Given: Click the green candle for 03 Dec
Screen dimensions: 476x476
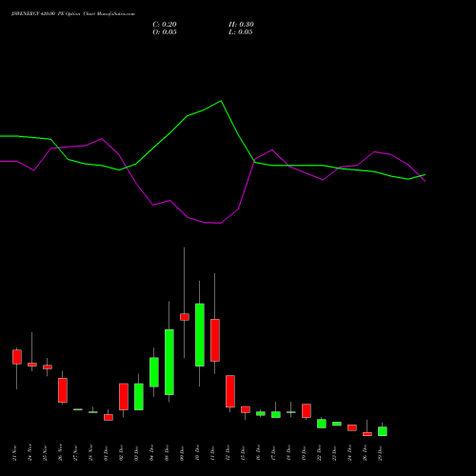Looking at the screenshot, I should click(x=139, y=397).
